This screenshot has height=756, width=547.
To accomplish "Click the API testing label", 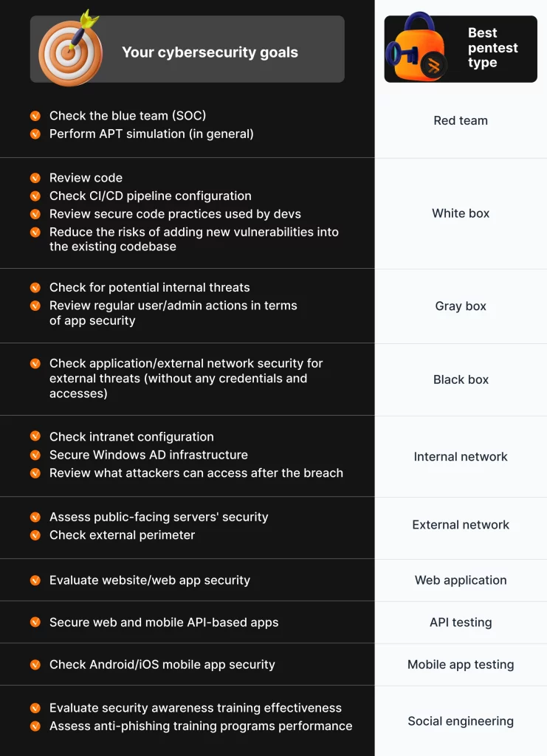I will click(x=461, y=622).
